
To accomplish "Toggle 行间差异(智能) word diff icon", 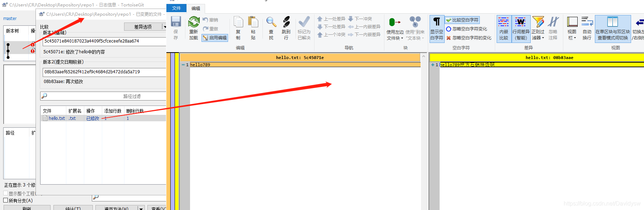I will 521,29.
